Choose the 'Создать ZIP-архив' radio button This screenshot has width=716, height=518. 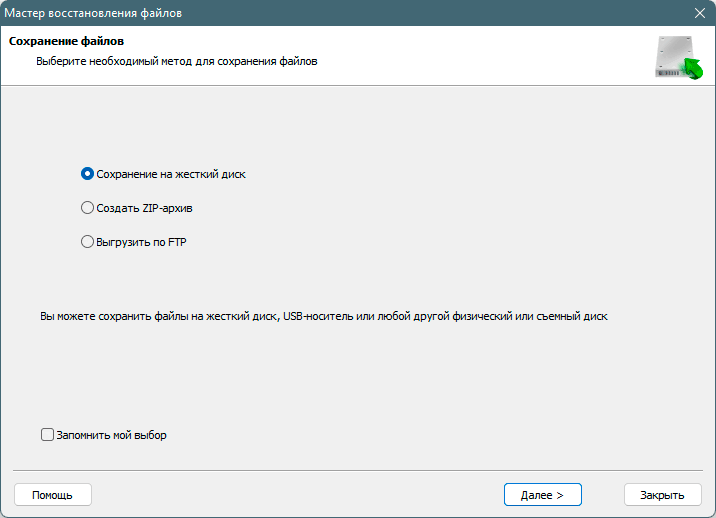tap(87, 208)
